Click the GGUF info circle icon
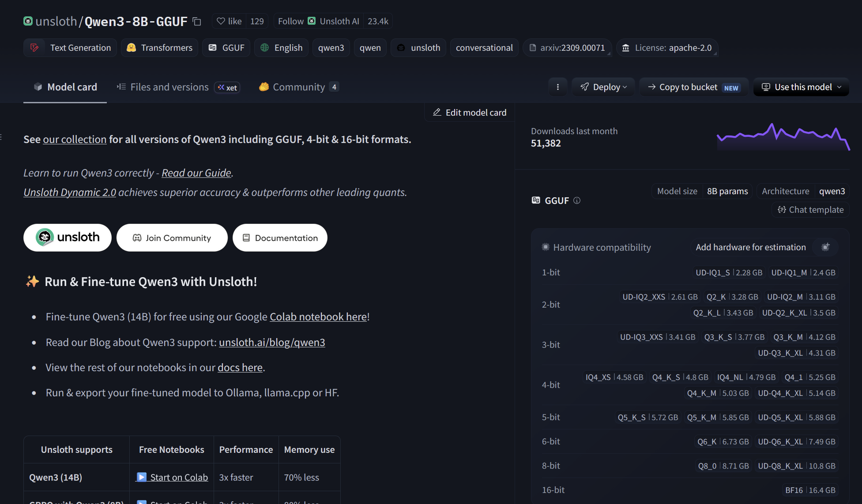862x504 pixels. (x=577, y=200)
